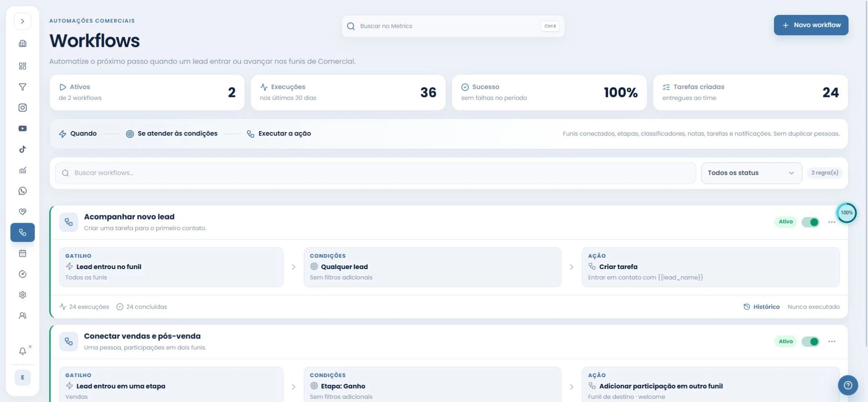
Task: Open the Todos os status dropdown
Action: click(751, 173)
